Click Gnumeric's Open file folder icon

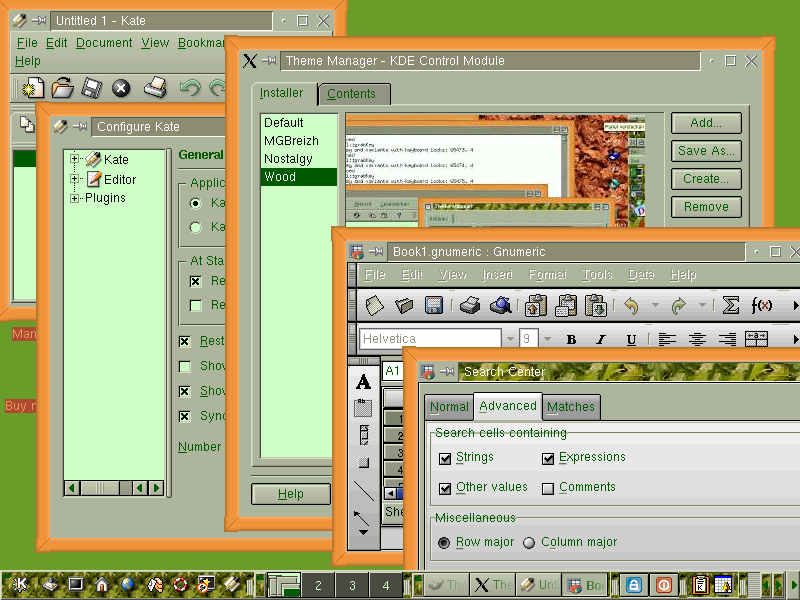click(x=404, y=305)
